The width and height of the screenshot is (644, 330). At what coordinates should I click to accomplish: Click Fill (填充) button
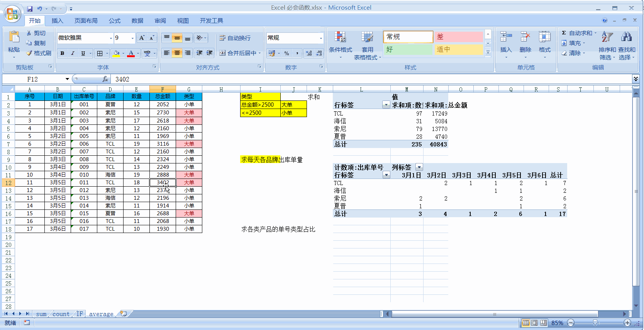click(x=573, y=43)
